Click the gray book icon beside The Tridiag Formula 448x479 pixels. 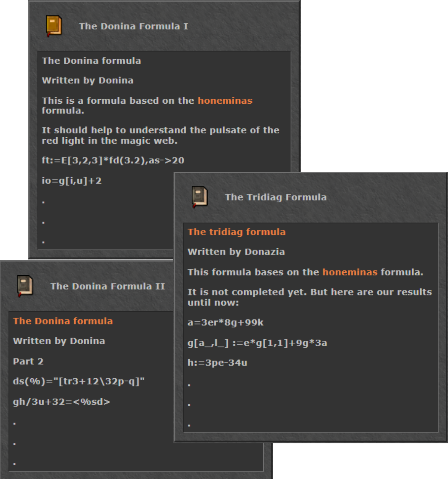pos(200,197)
